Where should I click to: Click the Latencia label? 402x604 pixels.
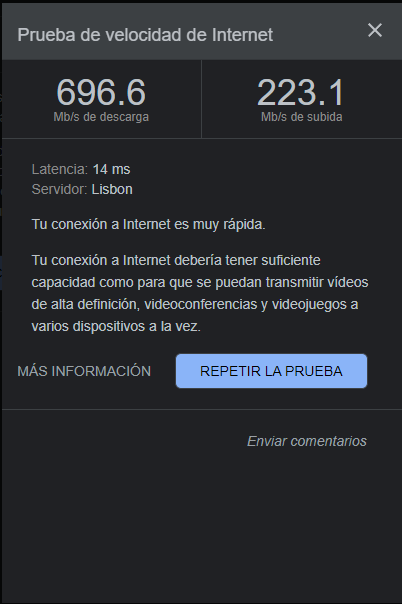(60, 169)
